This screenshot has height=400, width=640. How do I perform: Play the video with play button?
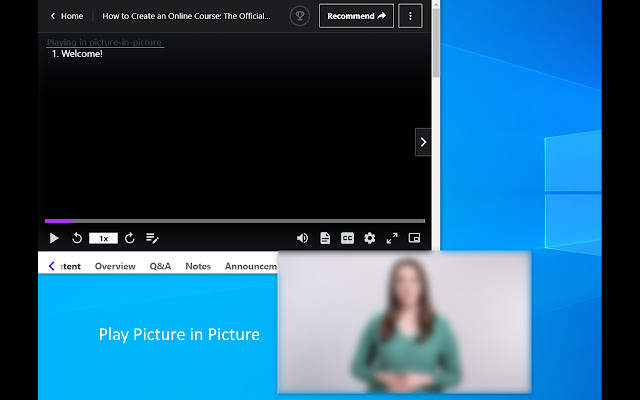[x=54, y=238]
